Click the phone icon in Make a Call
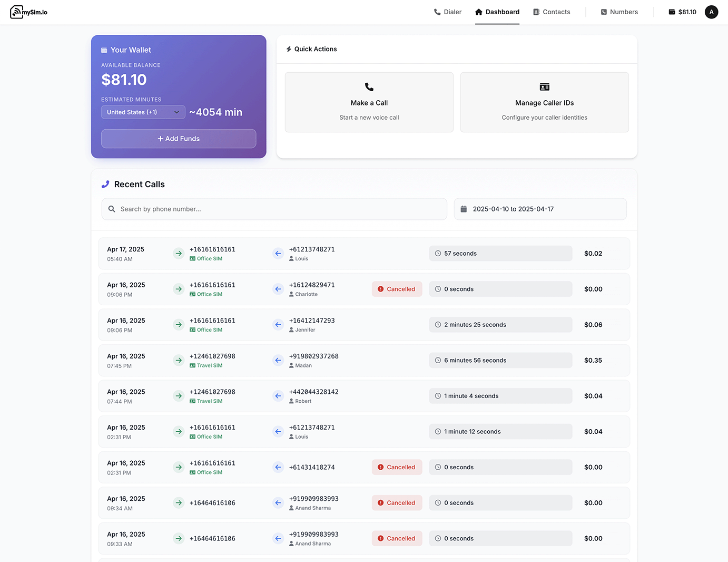This screenshot has width=728, height=562. click(369, 87)
